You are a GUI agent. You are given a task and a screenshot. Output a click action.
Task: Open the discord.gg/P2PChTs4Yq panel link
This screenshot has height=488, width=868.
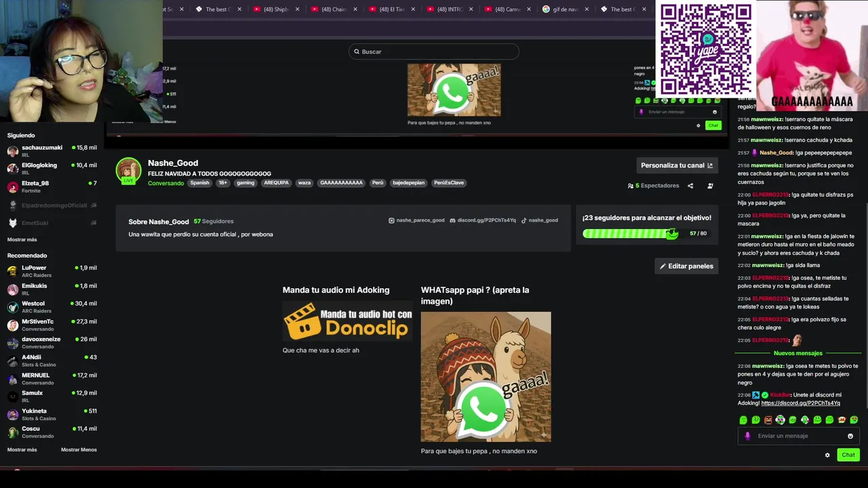pyautogui.click(x=483, y=220)
